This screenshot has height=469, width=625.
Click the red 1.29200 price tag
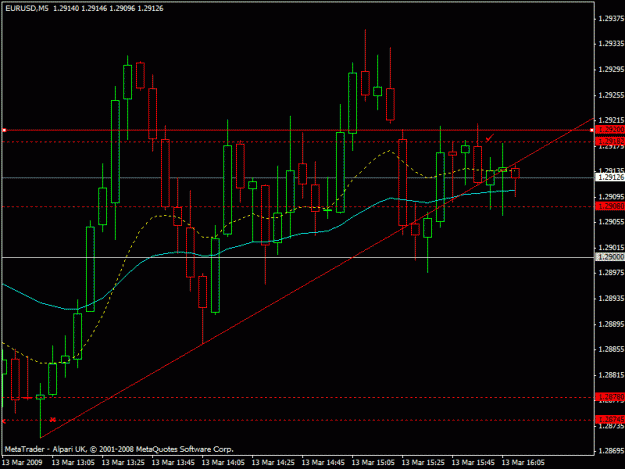[x=610, y=130]
